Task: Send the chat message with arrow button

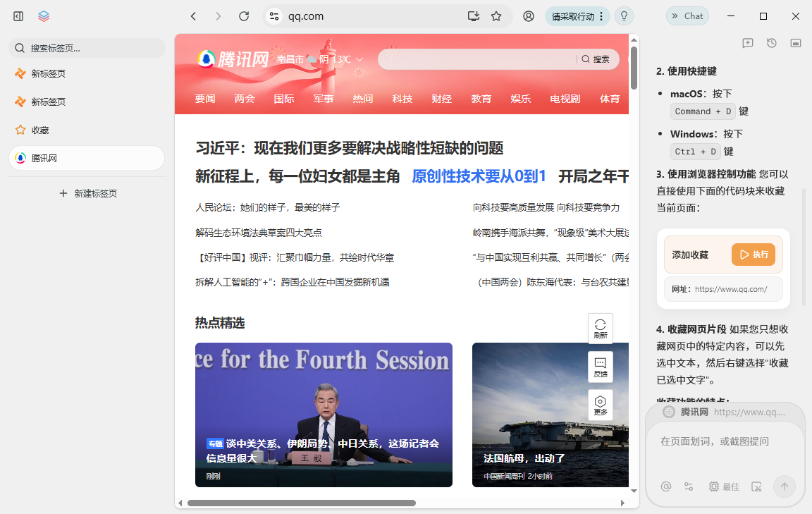Action: (784, 487)
